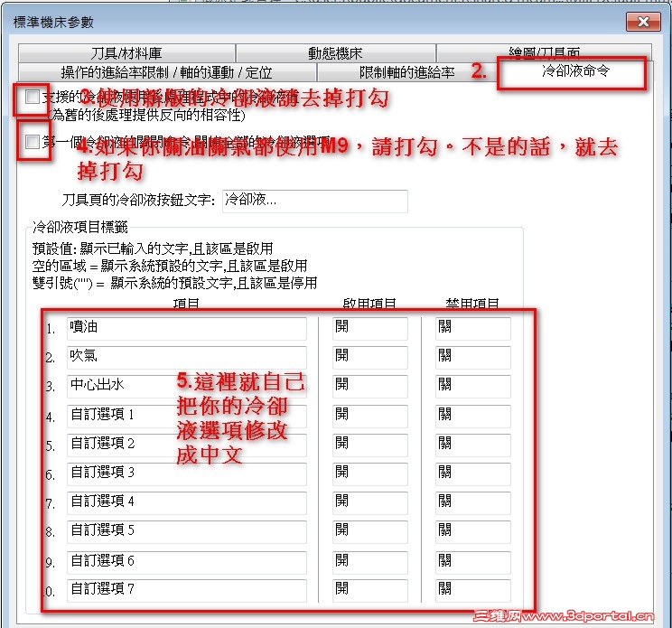Edit the 中心出水 item name field

coord(187,386)
